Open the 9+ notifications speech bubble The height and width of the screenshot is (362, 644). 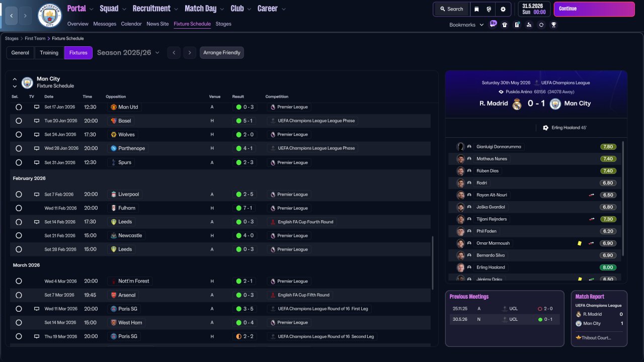pos(493,24)
